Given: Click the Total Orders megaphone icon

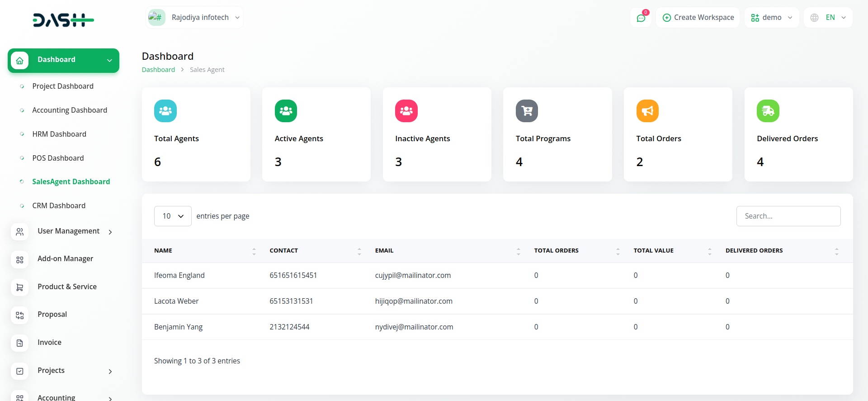Looking at the screenshot, I should pos(647,111).
